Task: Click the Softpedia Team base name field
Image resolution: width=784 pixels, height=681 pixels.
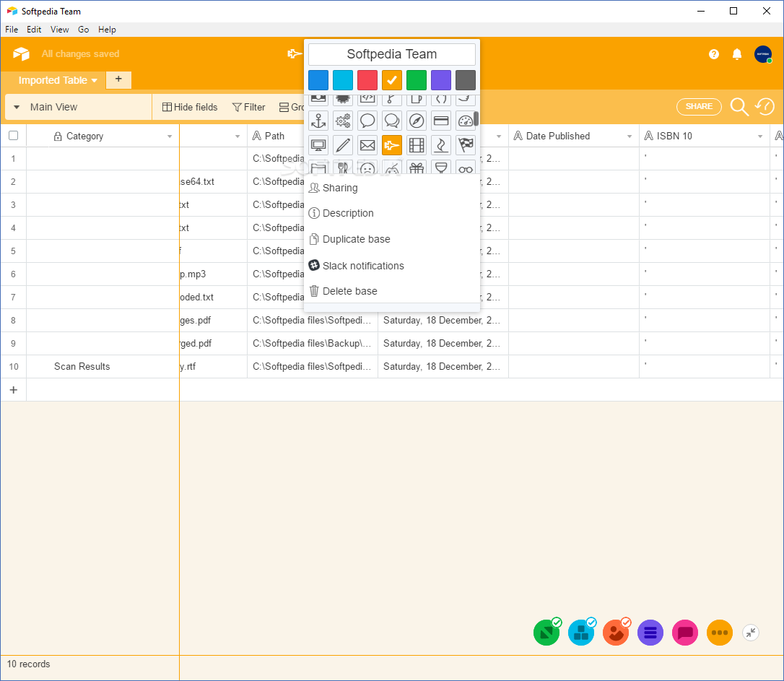Action: click(392, 54)
